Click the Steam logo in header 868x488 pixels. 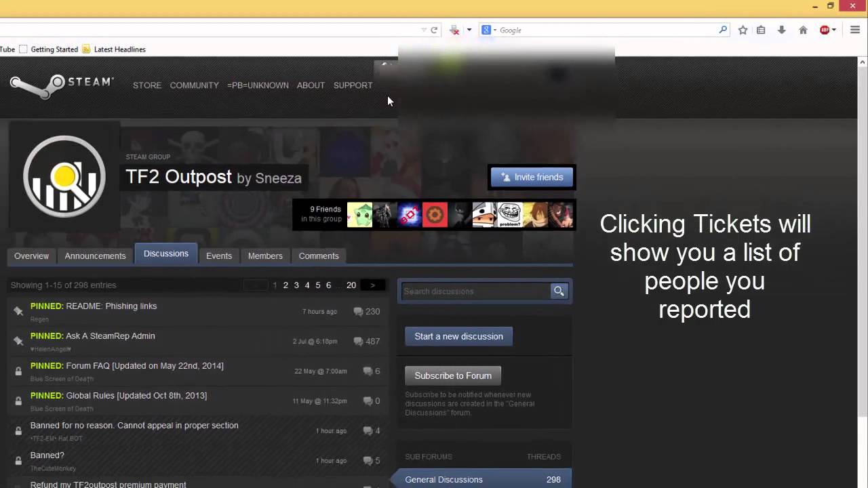point(61,85)
